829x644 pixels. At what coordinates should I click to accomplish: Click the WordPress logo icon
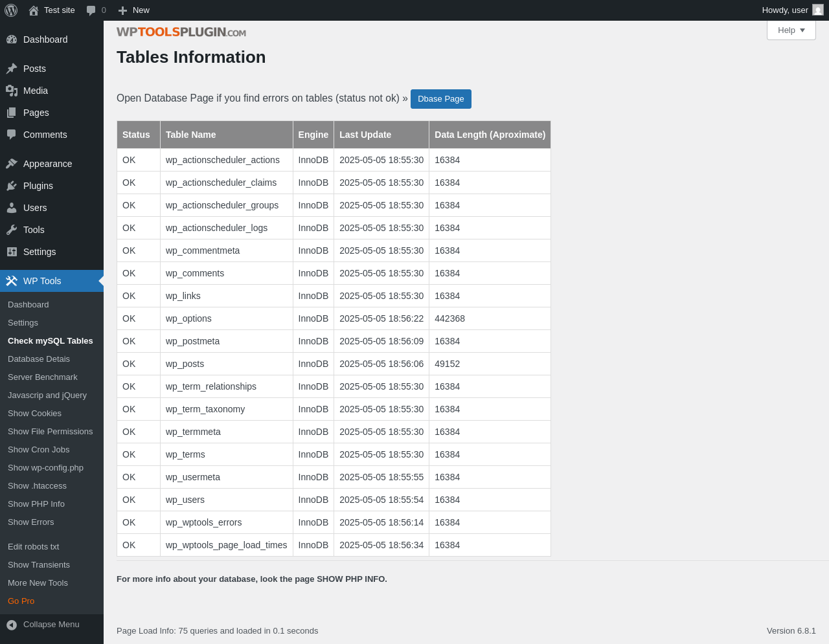[11, 10]
